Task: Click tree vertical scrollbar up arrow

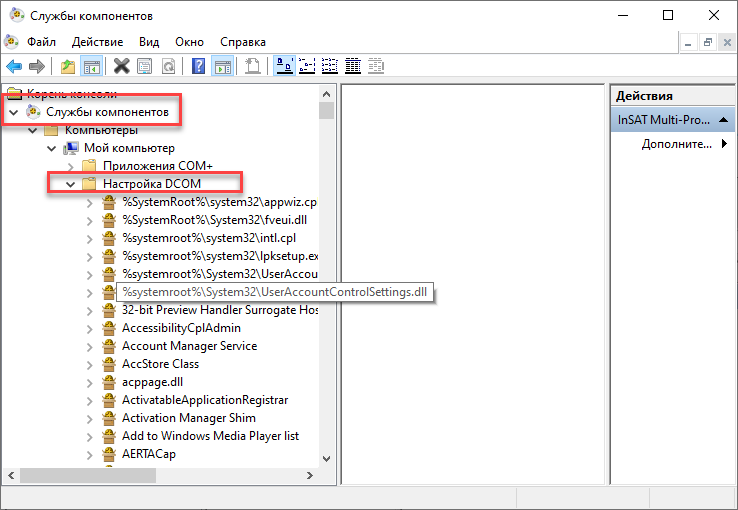Action: (x=326, y=94)
